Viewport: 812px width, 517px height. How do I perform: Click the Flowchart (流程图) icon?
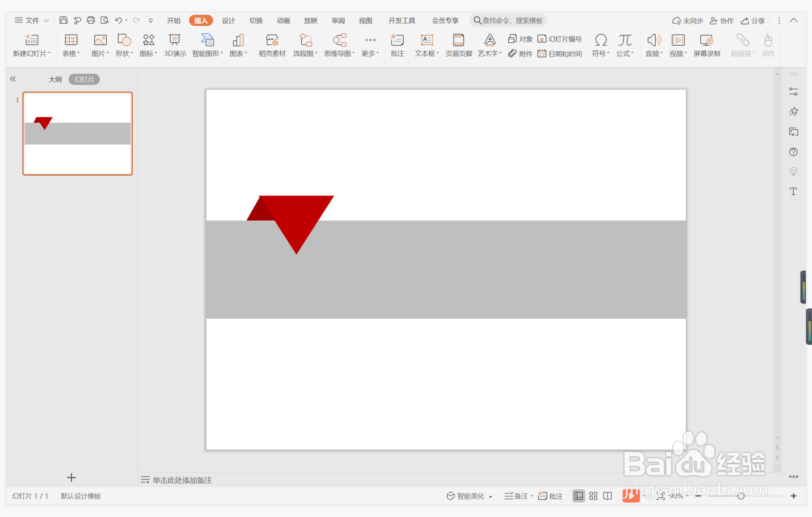click(x=305, y=40)
